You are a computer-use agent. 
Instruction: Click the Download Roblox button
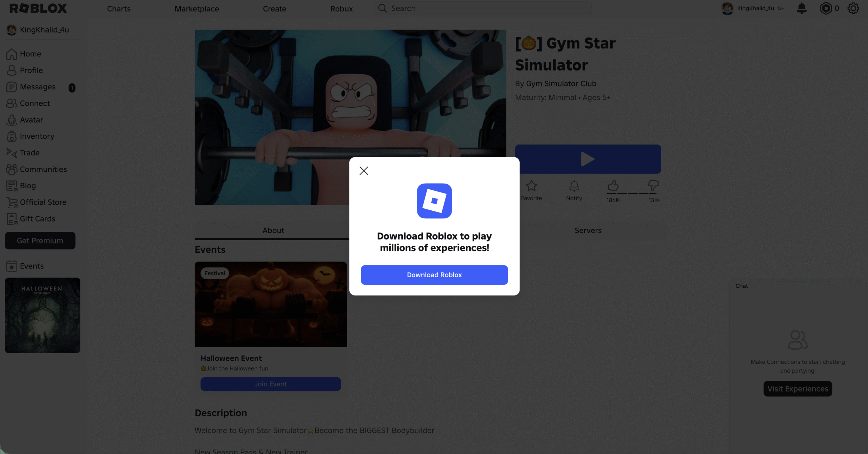pos(434,275)
